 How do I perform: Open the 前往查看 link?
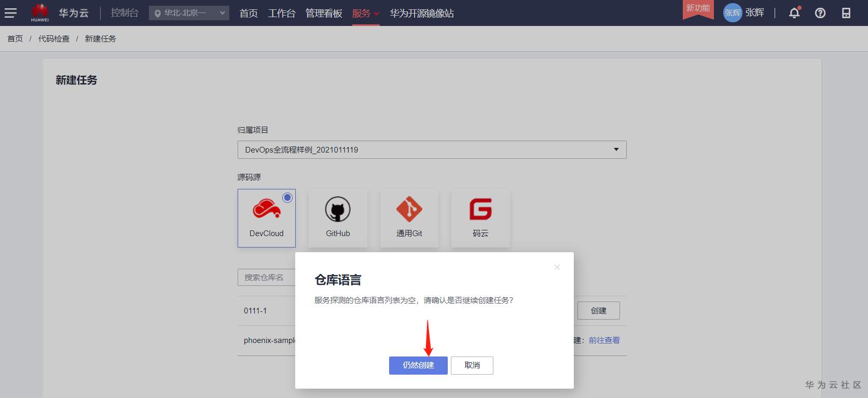tap(604, 340)
